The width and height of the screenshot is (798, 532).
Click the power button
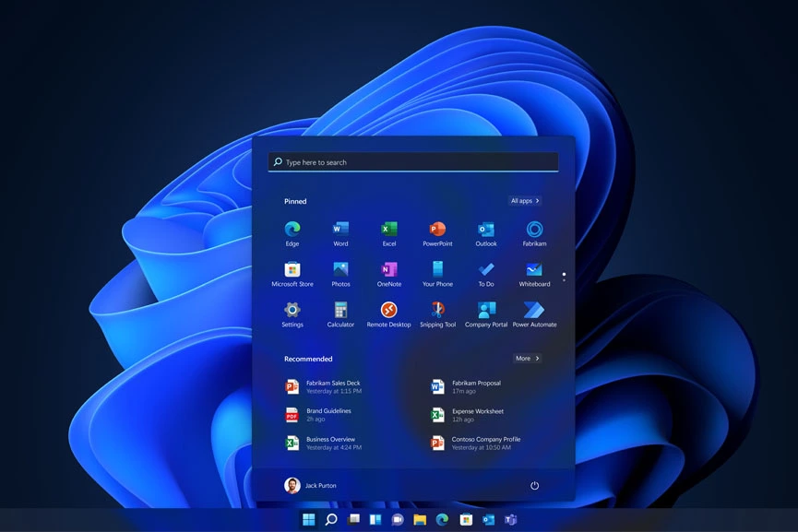[534, 486]
